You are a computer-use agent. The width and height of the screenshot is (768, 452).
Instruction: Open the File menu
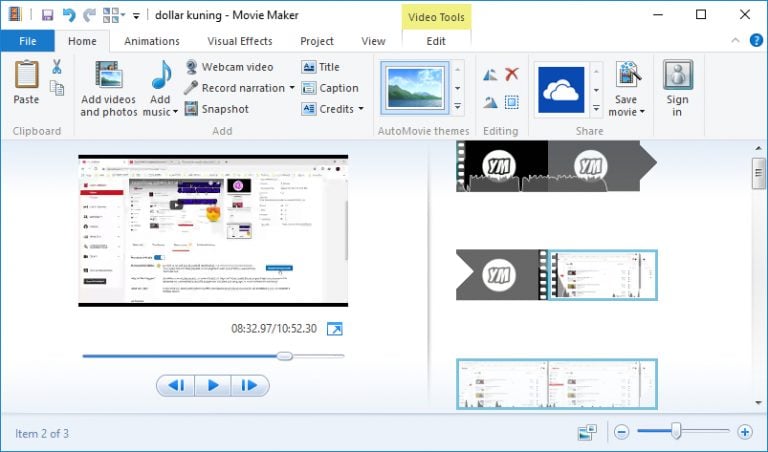click(x=27, y=41)
